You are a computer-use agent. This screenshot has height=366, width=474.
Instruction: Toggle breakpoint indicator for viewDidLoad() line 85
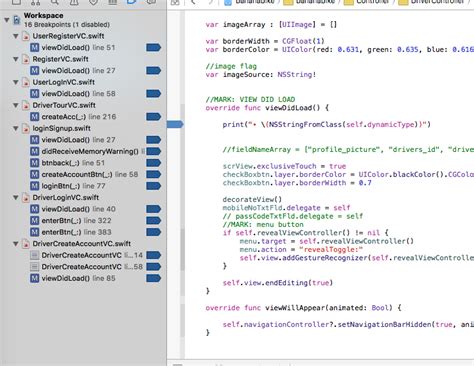(x=154, y=278)
